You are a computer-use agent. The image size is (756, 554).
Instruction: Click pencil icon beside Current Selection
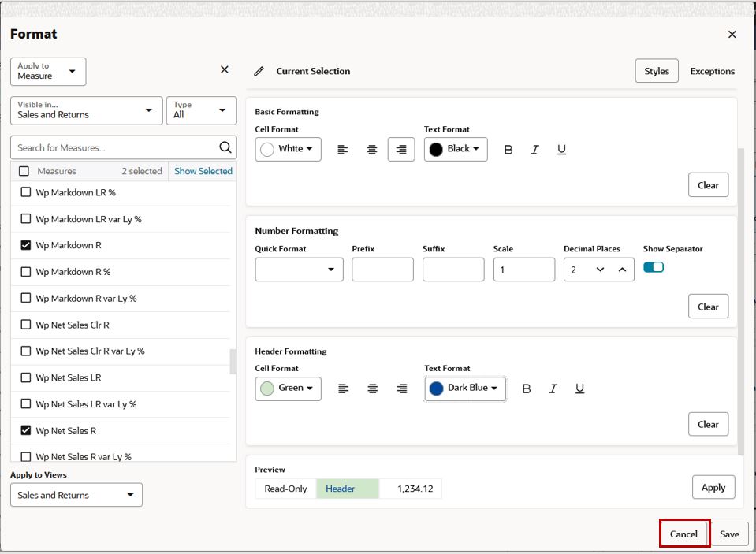point(259,72)
